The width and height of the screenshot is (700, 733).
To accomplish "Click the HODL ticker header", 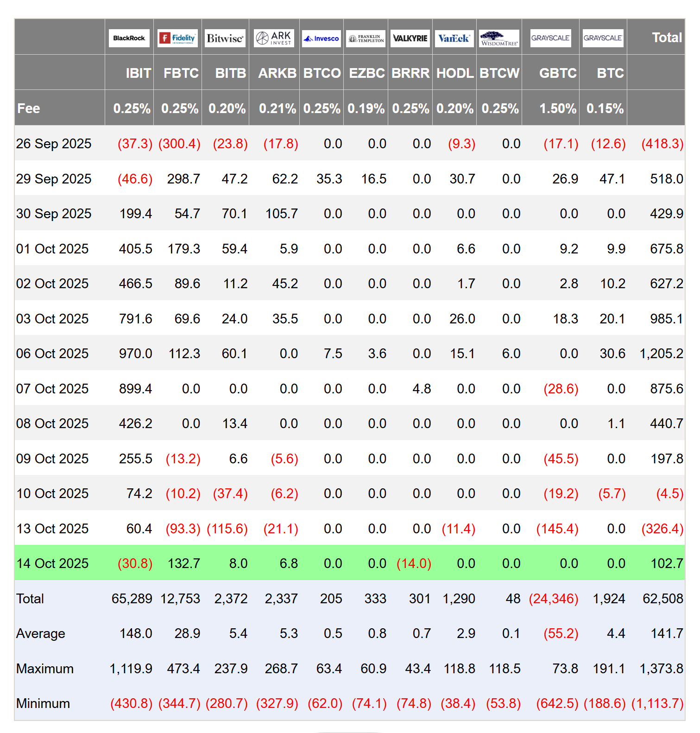I will pos(454,73).
